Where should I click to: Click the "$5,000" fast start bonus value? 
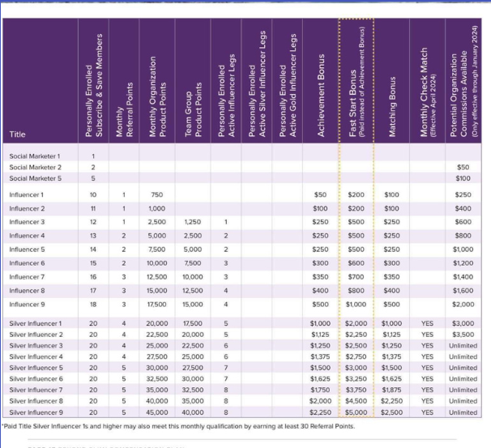356,412
